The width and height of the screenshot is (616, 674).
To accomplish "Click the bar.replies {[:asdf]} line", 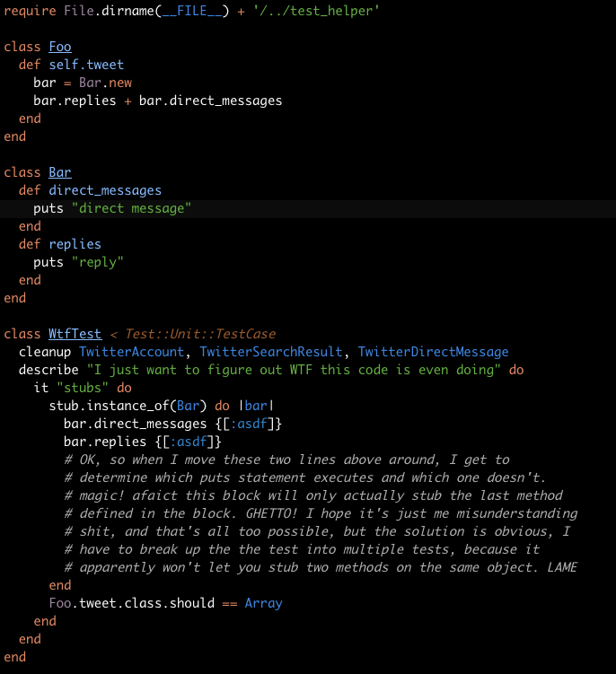I will click(143, 442).
